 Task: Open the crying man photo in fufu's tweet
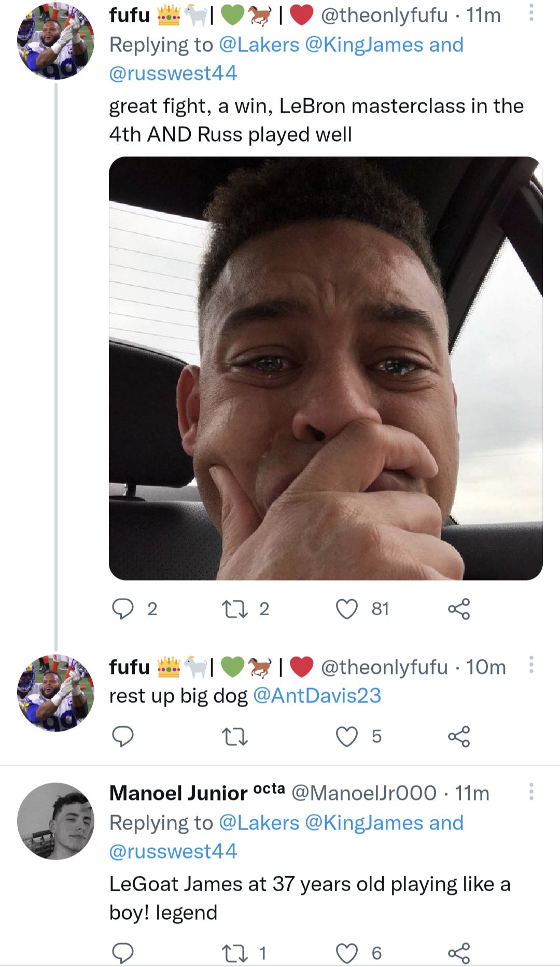326,368
